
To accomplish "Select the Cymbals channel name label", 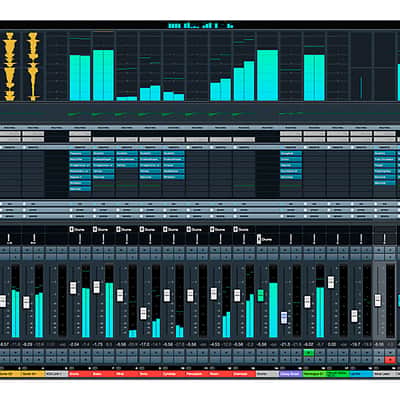I will point(173,374).
